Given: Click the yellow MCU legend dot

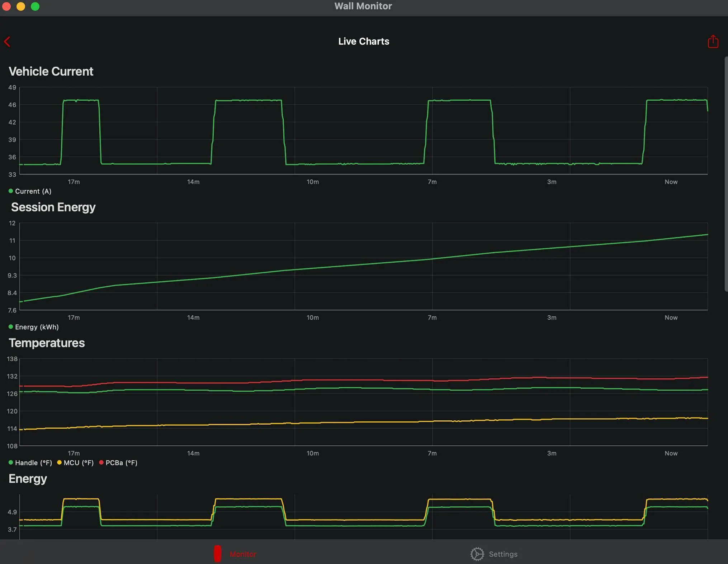Looking at the screenshot, I should point(60,462).
